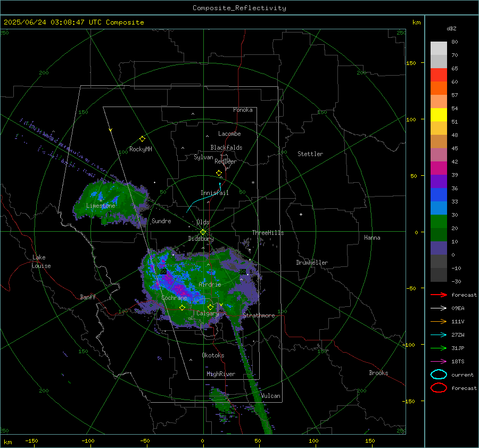Click the Brooks town label
Screen dimensions: 479x448
(x=378, y=373)
